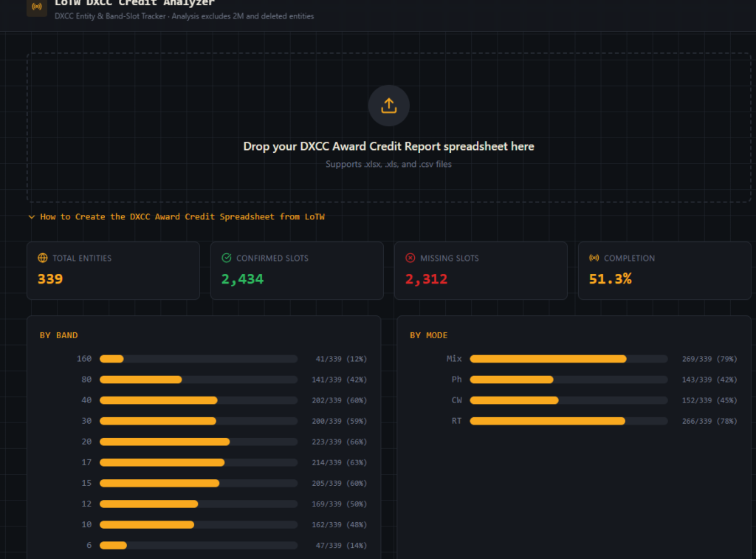Click the Confirmed Slots 2,434 value
The image size is (756, 559).
point(242,279)
